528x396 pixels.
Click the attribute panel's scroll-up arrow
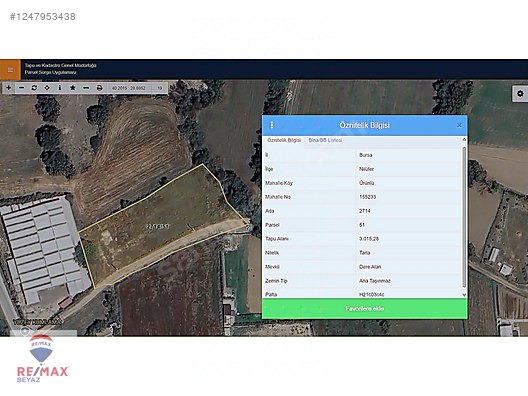pyautogui.click(x=464, y=139)
